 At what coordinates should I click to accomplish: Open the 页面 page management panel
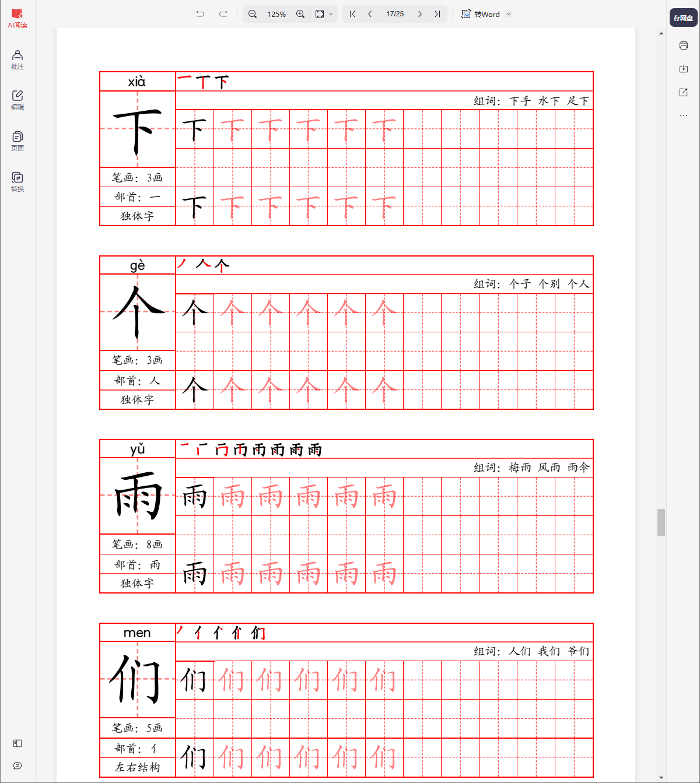(x=17, y=141)
